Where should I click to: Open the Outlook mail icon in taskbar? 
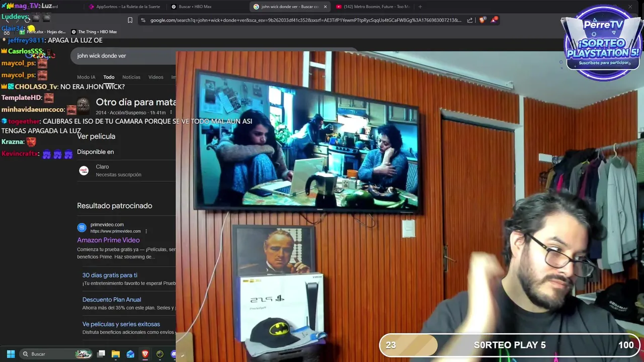coord(130,354)
